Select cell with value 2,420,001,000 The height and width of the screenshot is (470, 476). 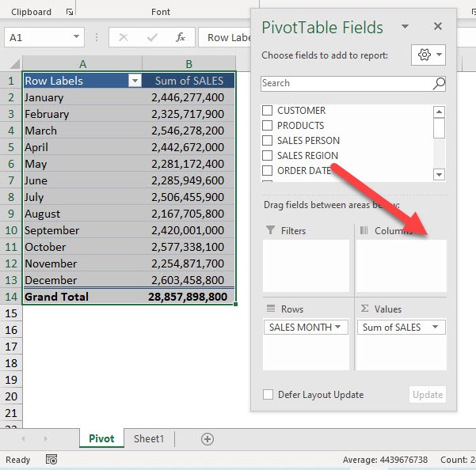[188, 230]
